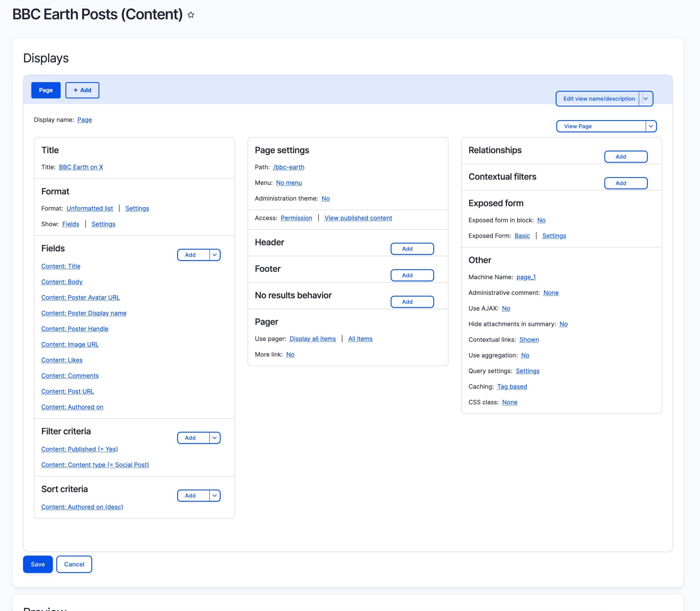Click View published content link
The width and height of the screenshot is (700, 611).
point(358,218)
